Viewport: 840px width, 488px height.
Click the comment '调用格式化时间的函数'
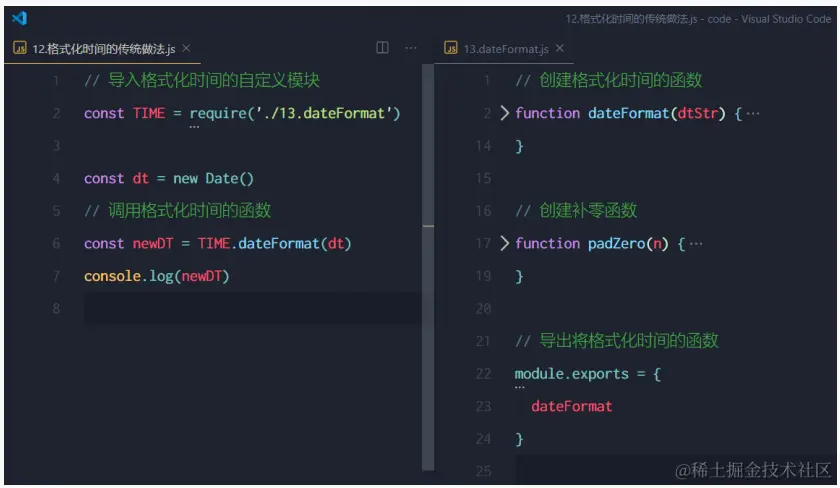click(x=190, y=211)
